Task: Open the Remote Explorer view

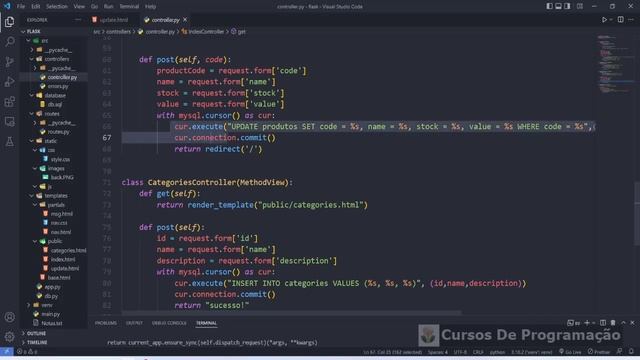Action: [x=9, y=122]
